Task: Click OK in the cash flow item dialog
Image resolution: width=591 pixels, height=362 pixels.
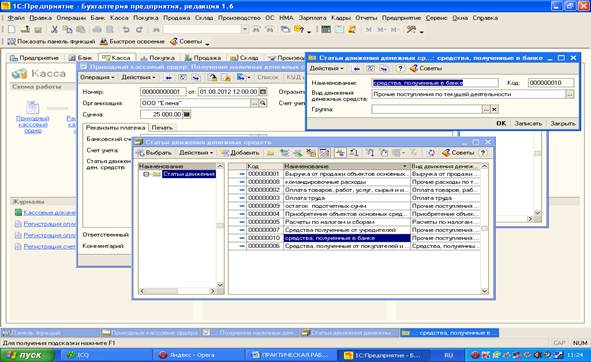Action: (501, 123)
